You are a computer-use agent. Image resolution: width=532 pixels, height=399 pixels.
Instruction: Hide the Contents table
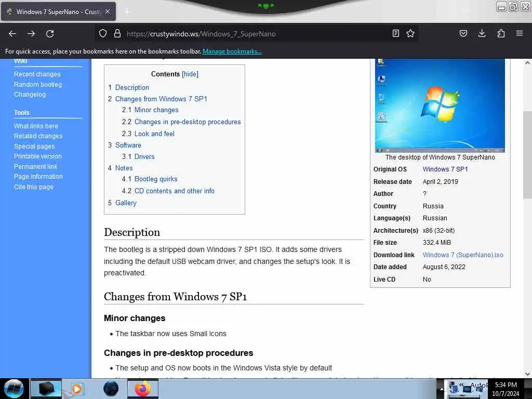(190, 74)
